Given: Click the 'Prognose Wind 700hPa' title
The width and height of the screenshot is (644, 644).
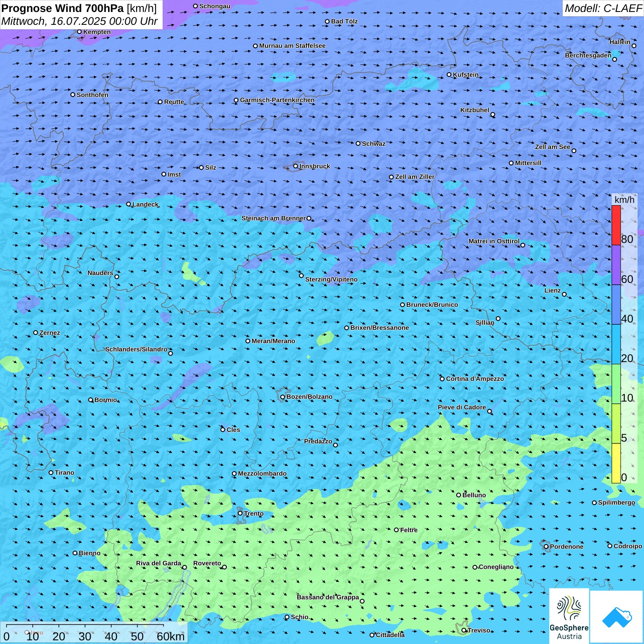Looking at the screenshot, I should (x=63, y=8).
